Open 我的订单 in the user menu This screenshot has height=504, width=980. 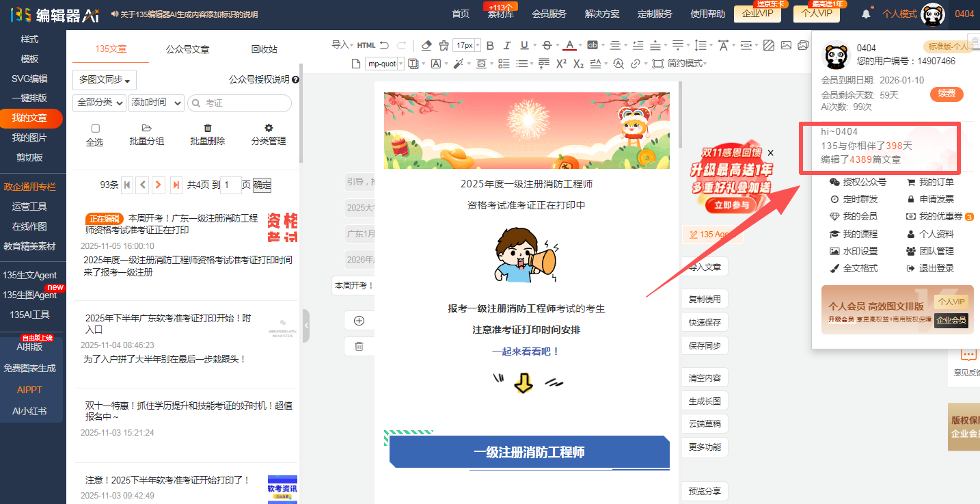point(930,182)
